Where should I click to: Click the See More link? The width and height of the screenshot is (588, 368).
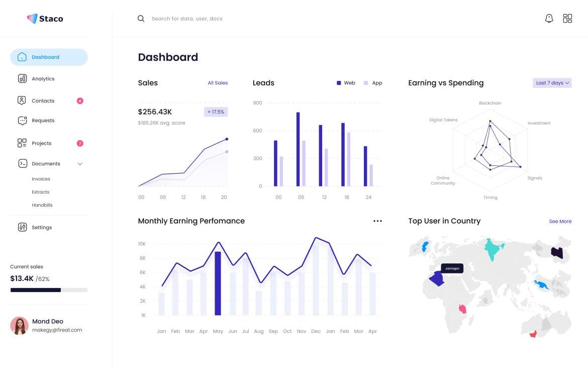point(560,221)
